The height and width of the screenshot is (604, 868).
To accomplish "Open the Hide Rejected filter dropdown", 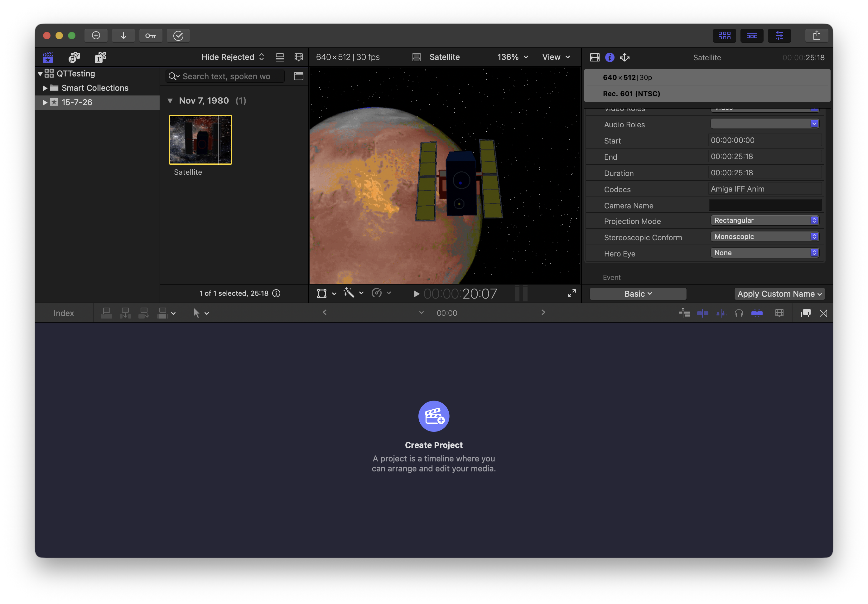I will (x=233, y=57).
